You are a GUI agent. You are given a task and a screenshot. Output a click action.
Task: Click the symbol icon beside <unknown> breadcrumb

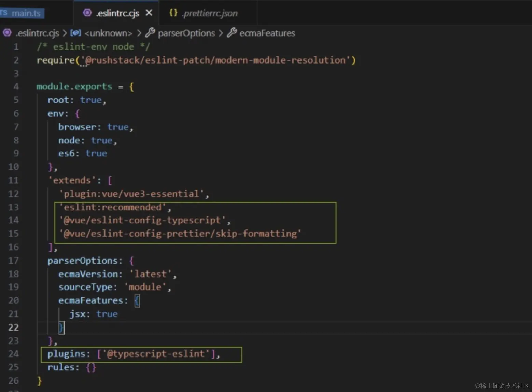(x=75, y=33)
